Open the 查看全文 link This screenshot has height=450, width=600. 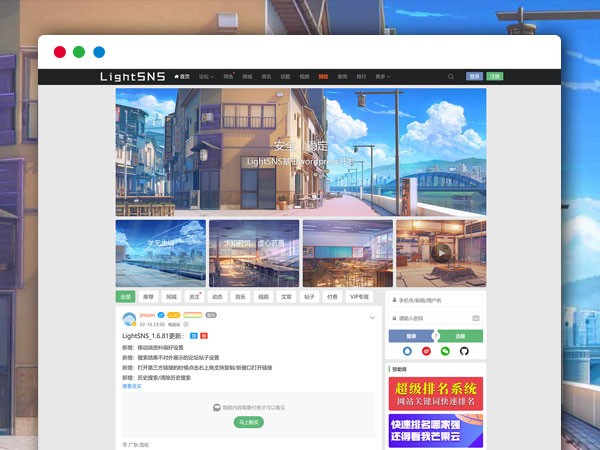[132, 386]
